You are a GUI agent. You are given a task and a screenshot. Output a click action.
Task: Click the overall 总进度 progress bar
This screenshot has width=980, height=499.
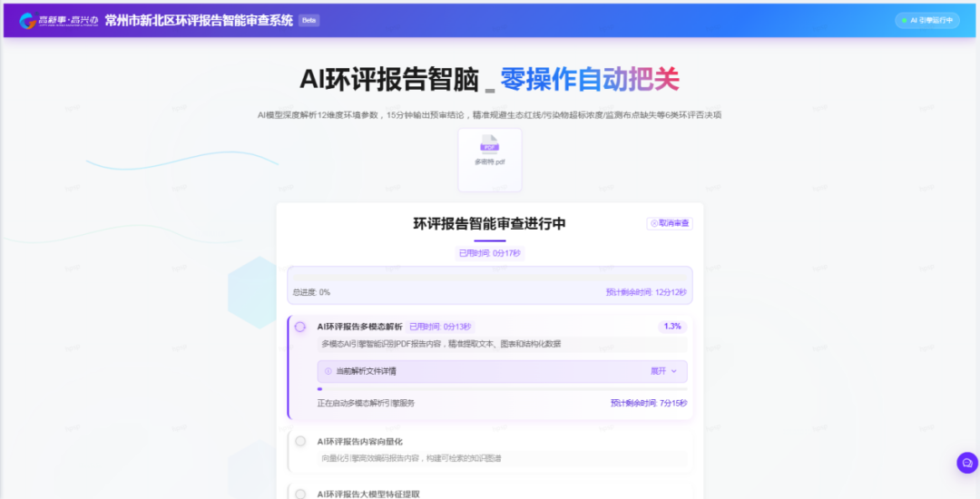pos(490,276)
